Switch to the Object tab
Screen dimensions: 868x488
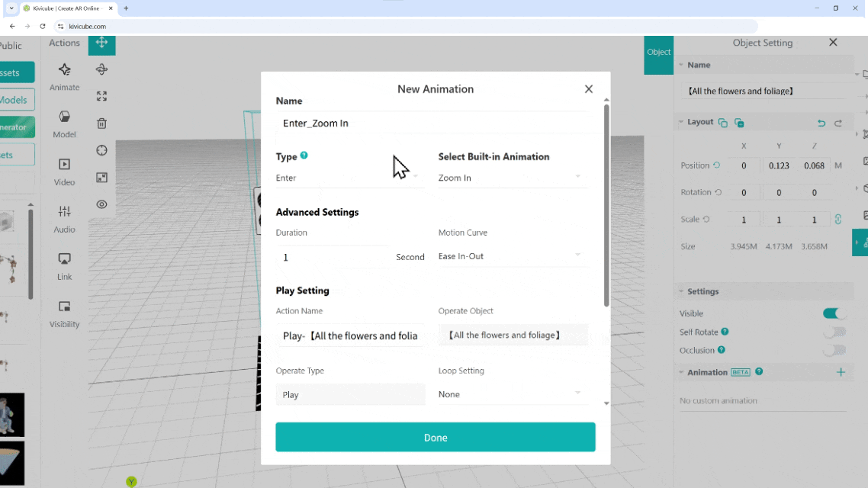pyautogui.click(x=658, y=53)
